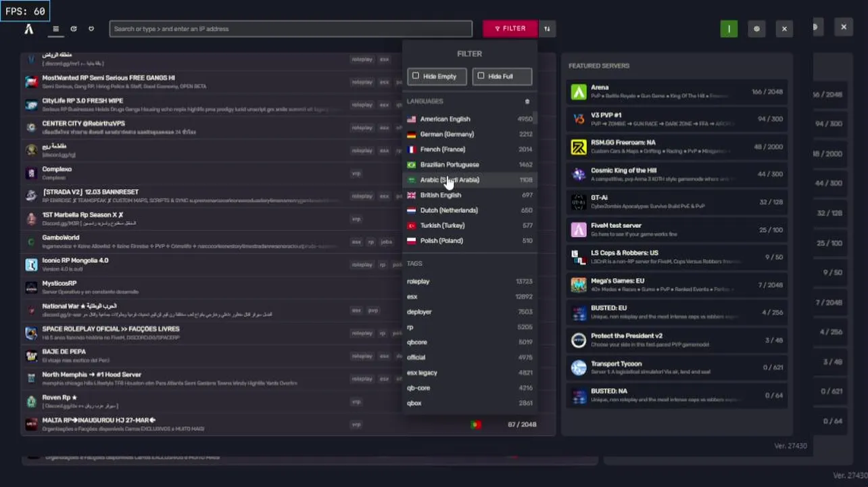This screenshot has width=868, height=487.
Task: Click the Protect the President v2 icon
Action: [x=579, y=340]
